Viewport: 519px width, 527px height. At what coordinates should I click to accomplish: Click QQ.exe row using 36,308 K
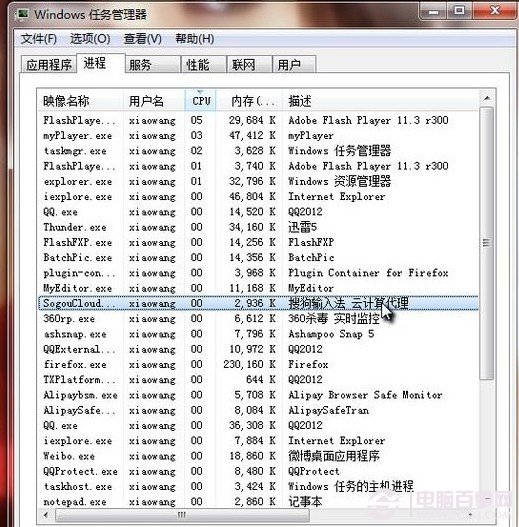[x=258, y=425]
